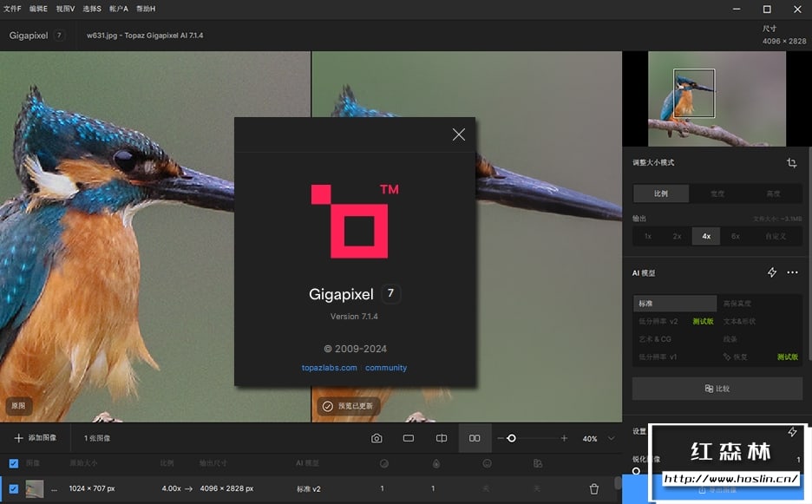The image size is (812, 504).
Task: Open the three-dot menu on image row
Action: pyautogui.click(x=55, y=489)
